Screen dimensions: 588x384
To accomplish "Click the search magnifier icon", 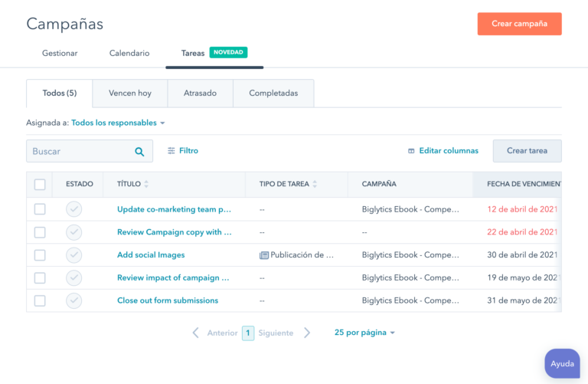I will pos(139,152).
